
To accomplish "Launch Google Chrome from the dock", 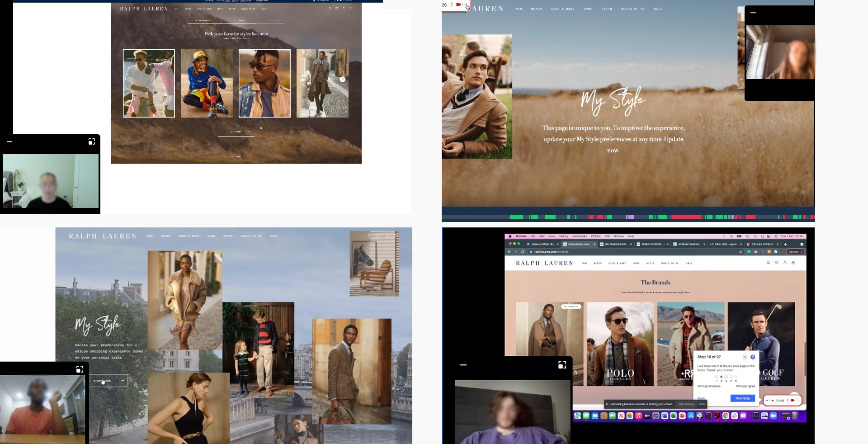I will coord(726,416).
